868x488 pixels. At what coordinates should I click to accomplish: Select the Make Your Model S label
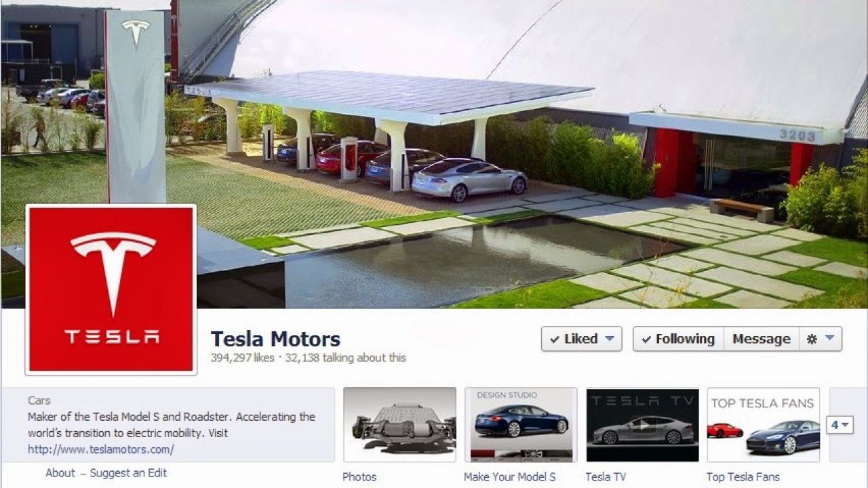pos(509,476)
